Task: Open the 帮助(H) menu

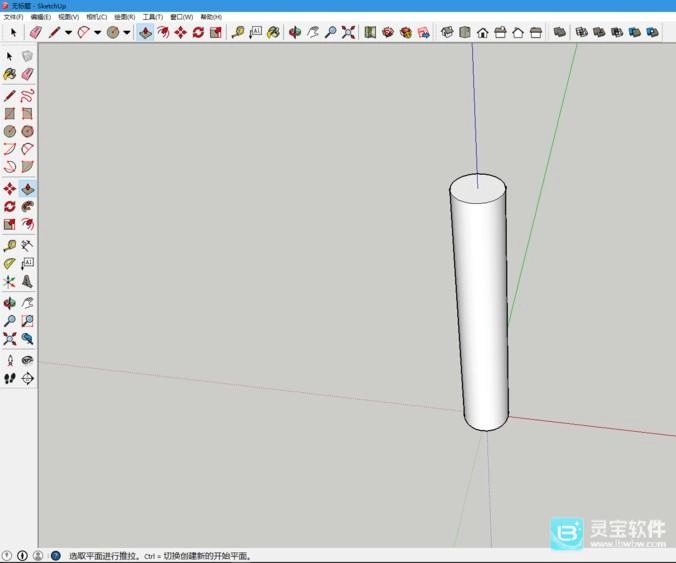Action: (211, 17)
